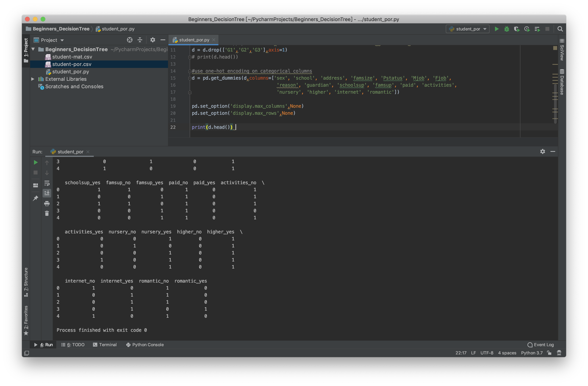Close the student_por.py editor tab
This screenshot has height=386, width=588.
click(x=214, y=40)
